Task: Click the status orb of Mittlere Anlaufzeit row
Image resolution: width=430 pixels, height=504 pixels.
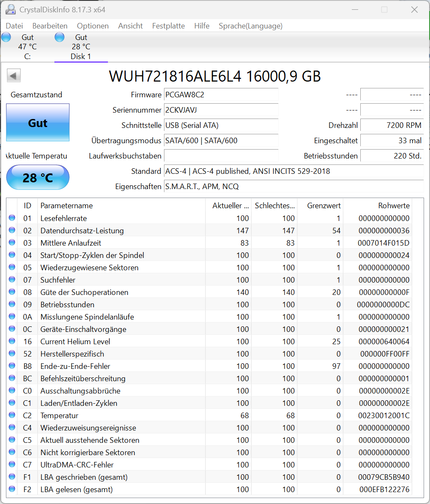Action: (12, 242)
